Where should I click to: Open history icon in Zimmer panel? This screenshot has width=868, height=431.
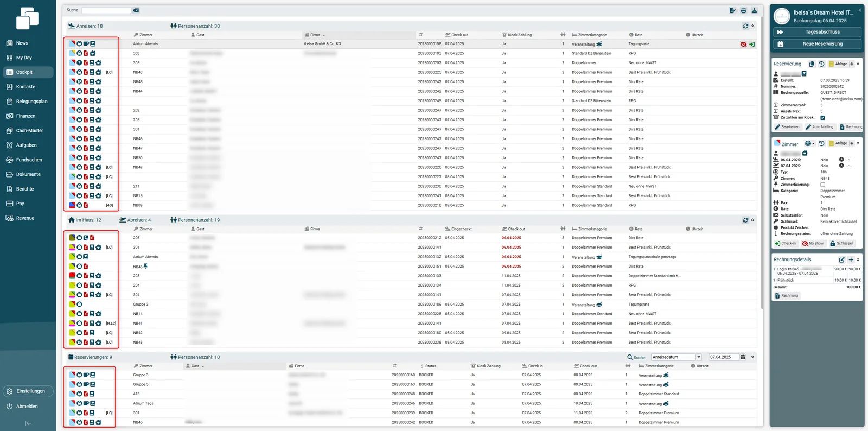tap(821, 144)
